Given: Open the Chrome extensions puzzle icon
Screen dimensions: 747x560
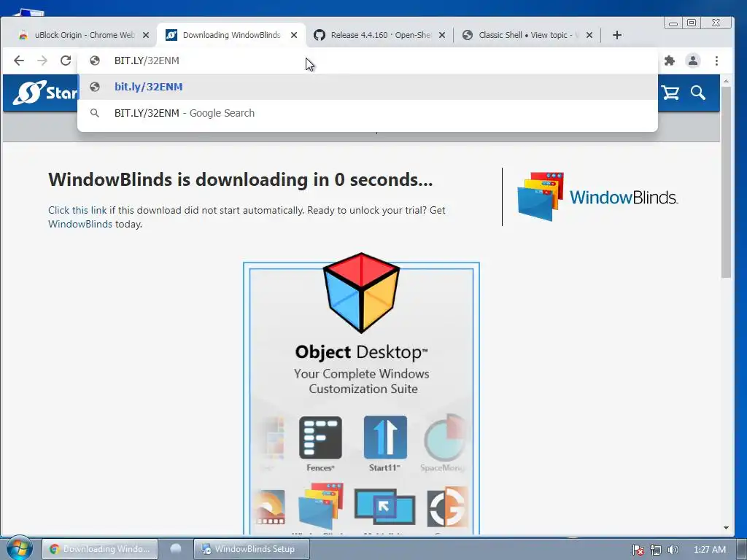Looking at the screenshot, I should click(x=670, y=61).
